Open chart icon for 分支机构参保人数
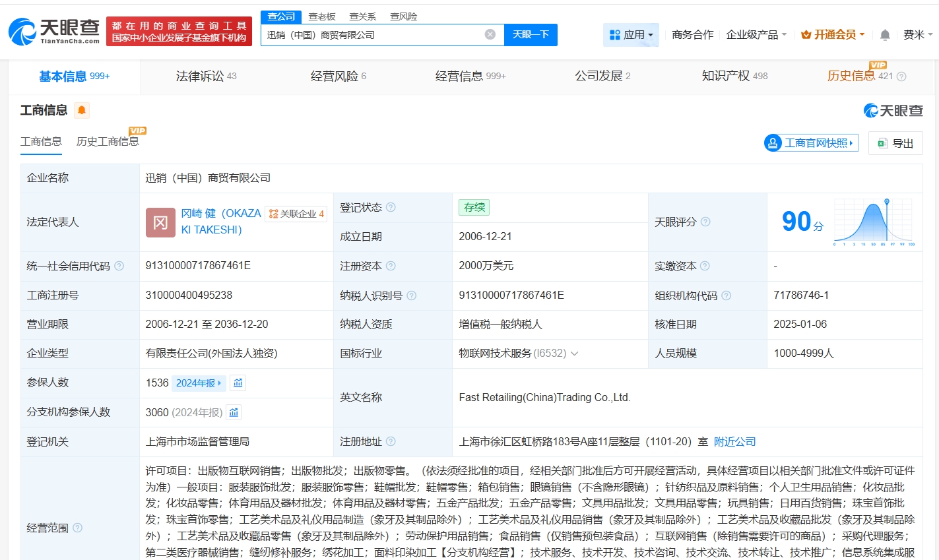Viewport: 939px width, 560px height. tap(234, 412)
